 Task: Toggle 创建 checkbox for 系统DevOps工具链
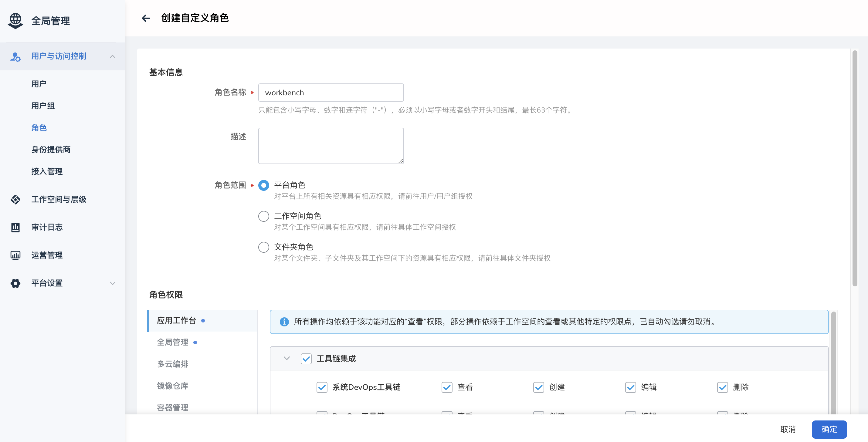tap(538, 387)
